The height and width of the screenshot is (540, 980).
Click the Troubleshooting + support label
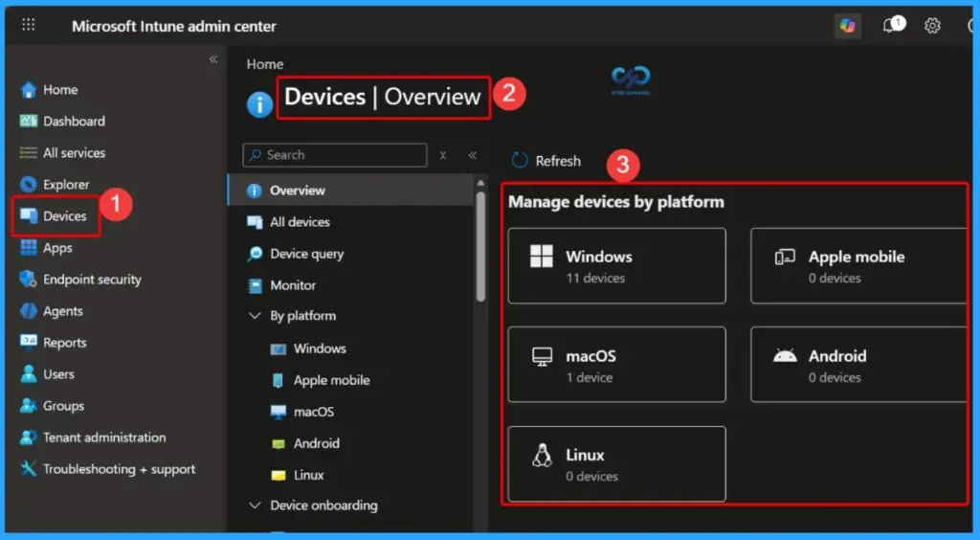pyautogui.click(x=119, y=469)
